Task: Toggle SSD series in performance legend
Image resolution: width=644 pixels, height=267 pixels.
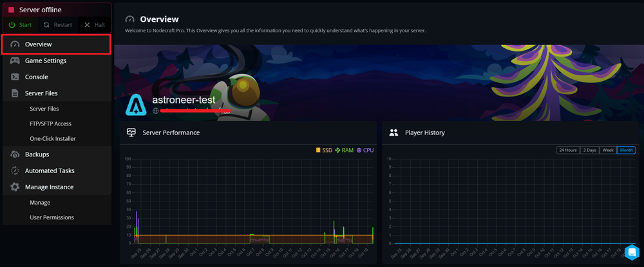Action: (323, 150)
